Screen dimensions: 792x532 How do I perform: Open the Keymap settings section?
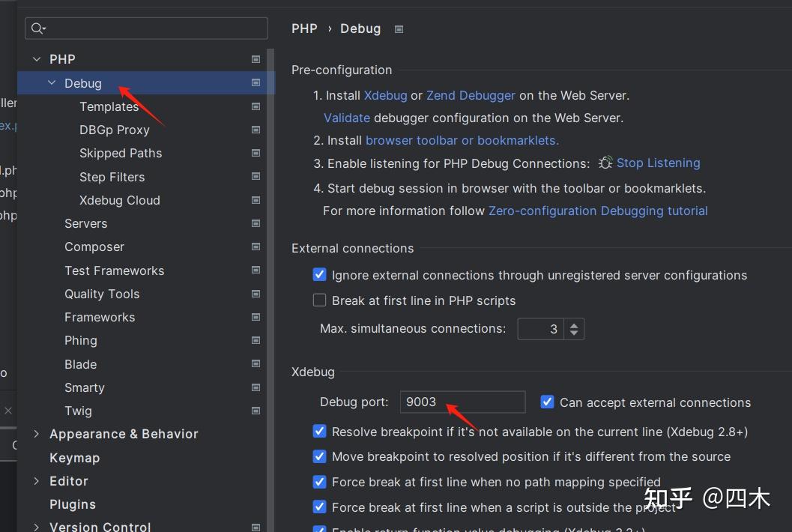74,457
